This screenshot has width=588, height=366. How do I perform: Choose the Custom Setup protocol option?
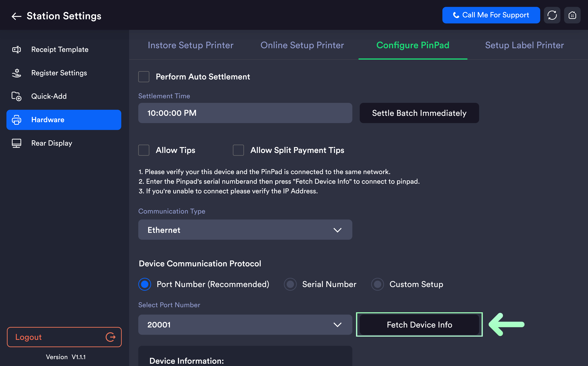(377, 284)
